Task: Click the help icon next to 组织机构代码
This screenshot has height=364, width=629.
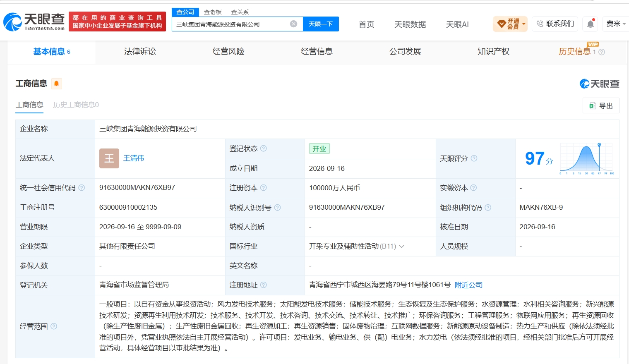Action: pyautogui.click(x=488, y=208)
